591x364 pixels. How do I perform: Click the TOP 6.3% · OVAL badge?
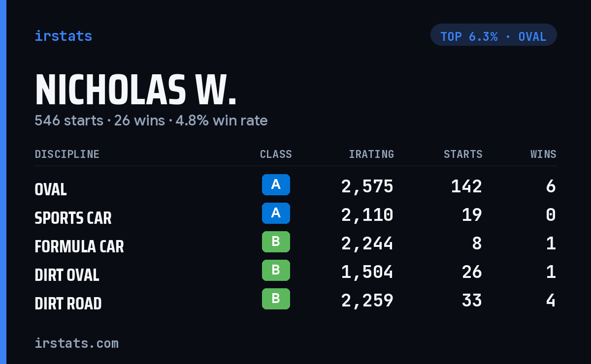493,35
